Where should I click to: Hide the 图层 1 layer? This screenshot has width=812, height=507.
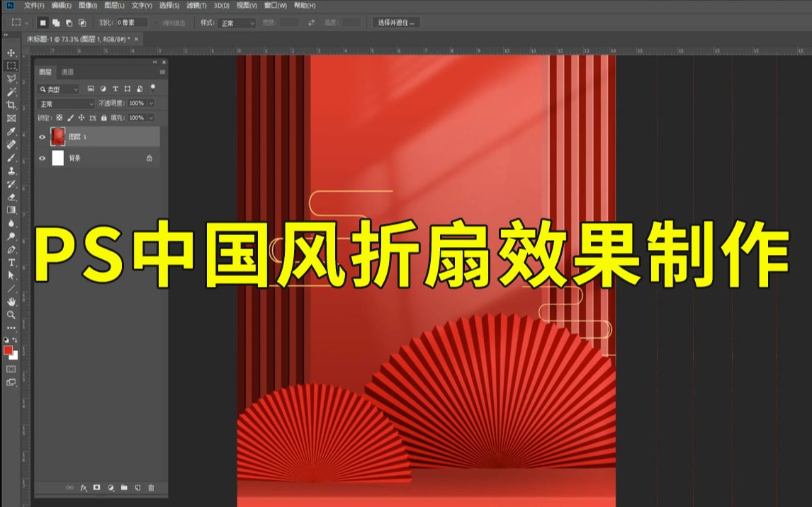click(x=41, y=137)
